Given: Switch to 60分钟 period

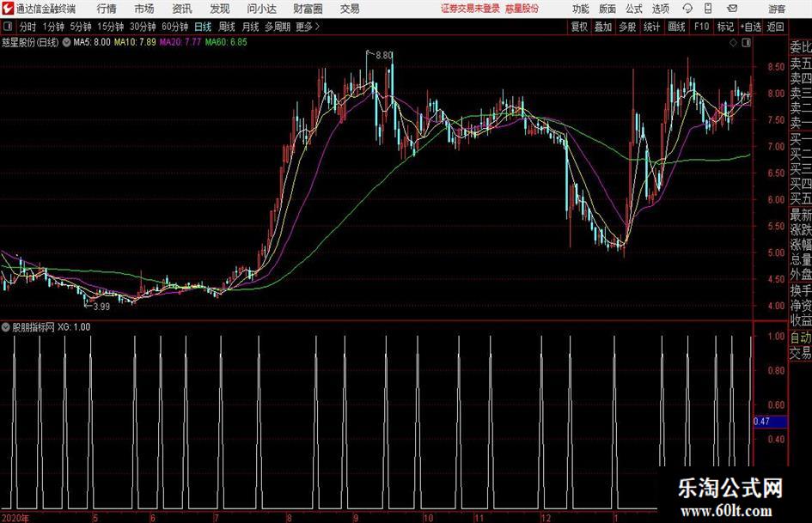Looking at the screenshot, I should (174, 27).
